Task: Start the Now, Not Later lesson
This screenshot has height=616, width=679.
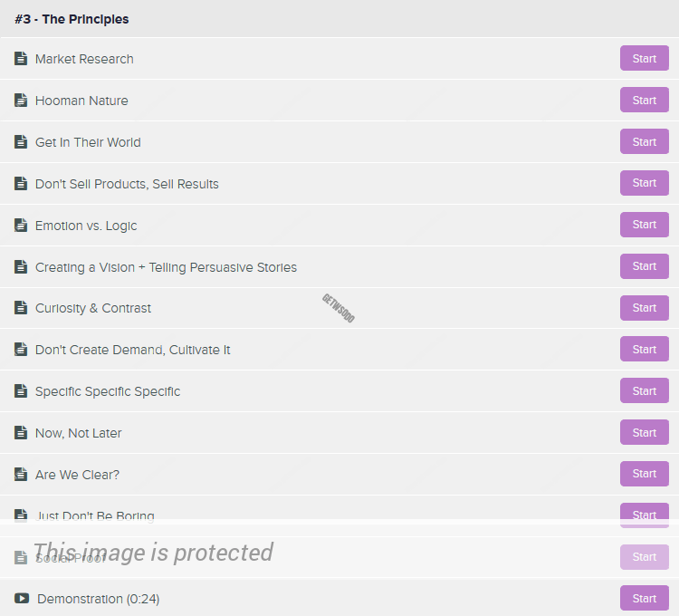Action: pos(644,432)
